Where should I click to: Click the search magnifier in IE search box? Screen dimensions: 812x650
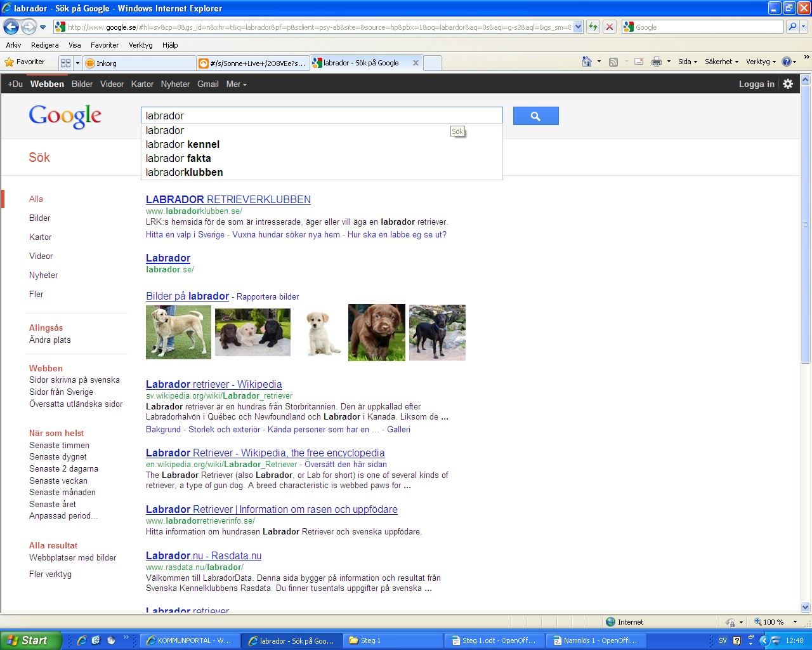[x=792, y=27]
